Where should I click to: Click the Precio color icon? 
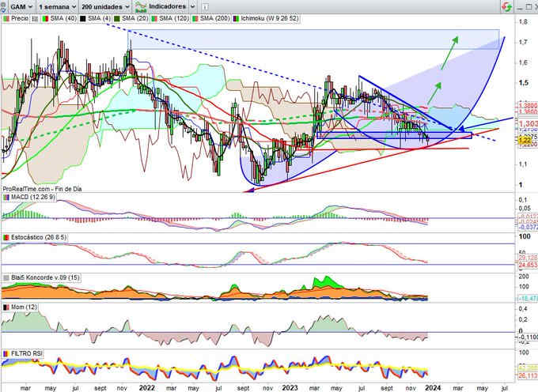pyautogui.click(x=6, y=19)
